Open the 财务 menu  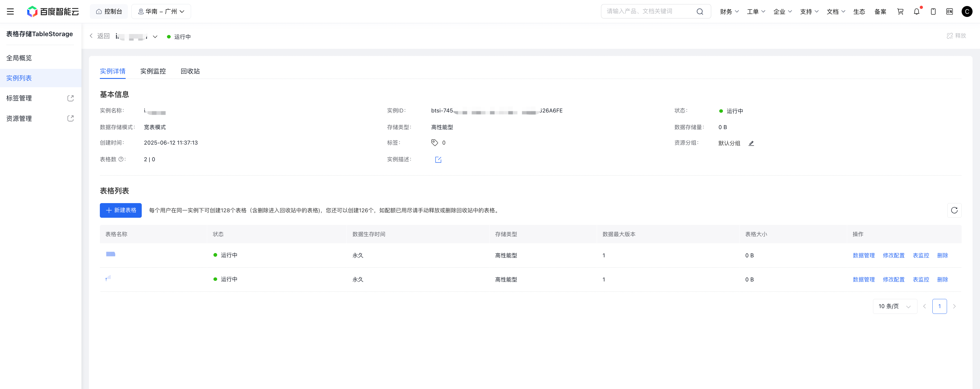(x=729, y=11)
